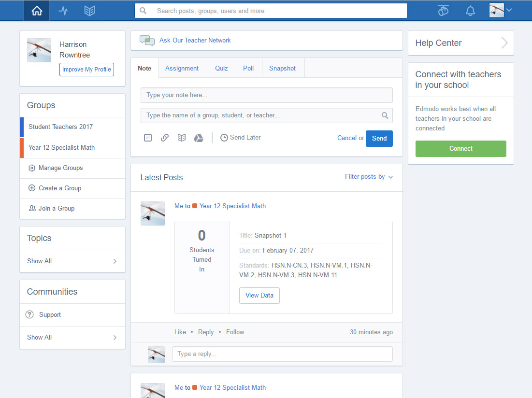Viewport: 532px width, 398px height.
Task: Click the 0 Students Turned In count
Action: coord(202,250)
